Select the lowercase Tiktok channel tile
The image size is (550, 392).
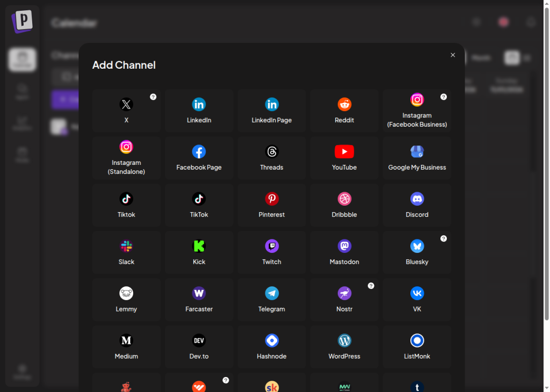pos(126,205)
